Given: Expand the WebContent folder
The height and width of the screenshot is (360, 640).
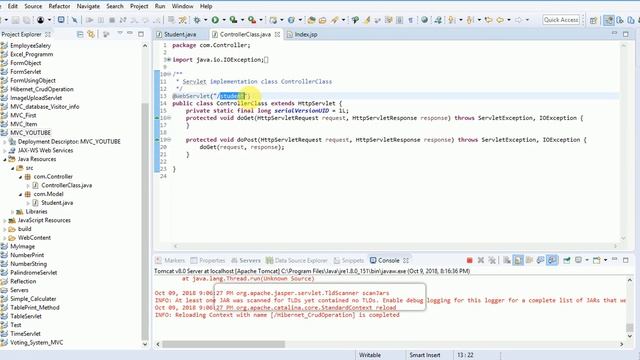Looking at the screenshot, I should point(5,238).
